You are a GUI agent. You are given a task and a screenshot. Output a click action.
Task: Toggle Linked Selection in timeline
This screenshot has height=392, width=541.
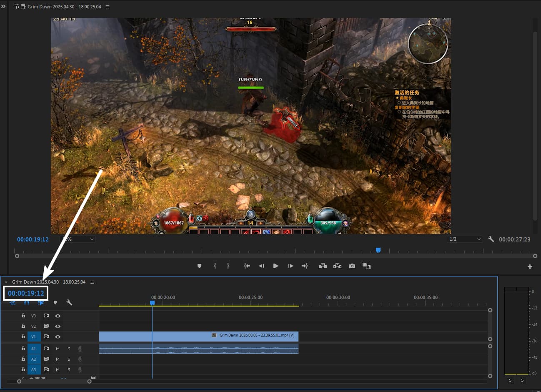40,303
